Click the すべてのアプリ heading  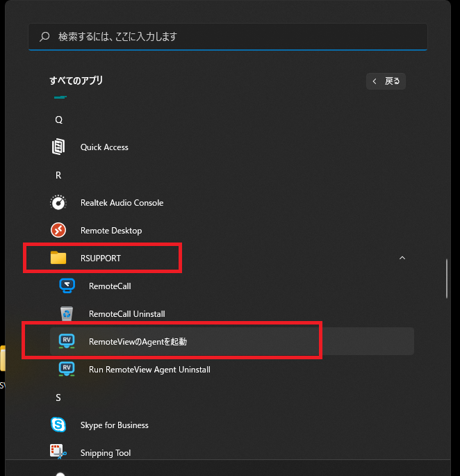76,81
